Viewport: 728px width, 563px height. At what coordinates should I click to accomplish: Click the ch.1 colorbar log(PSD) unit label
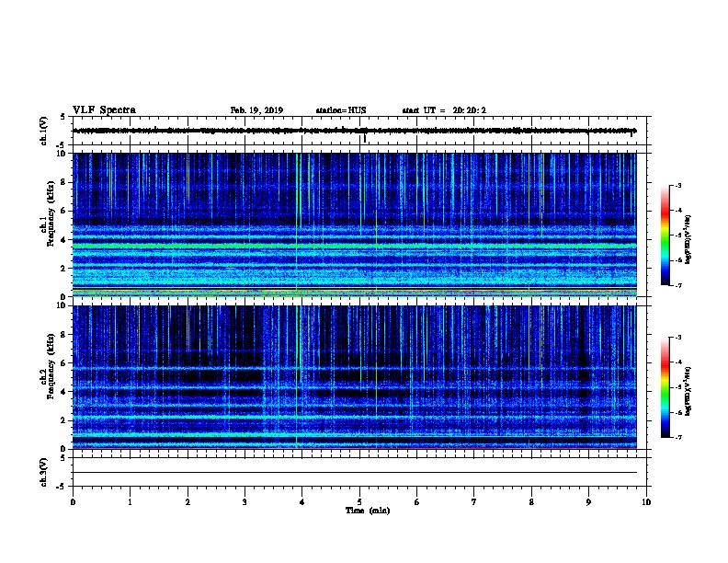(688, 240)
